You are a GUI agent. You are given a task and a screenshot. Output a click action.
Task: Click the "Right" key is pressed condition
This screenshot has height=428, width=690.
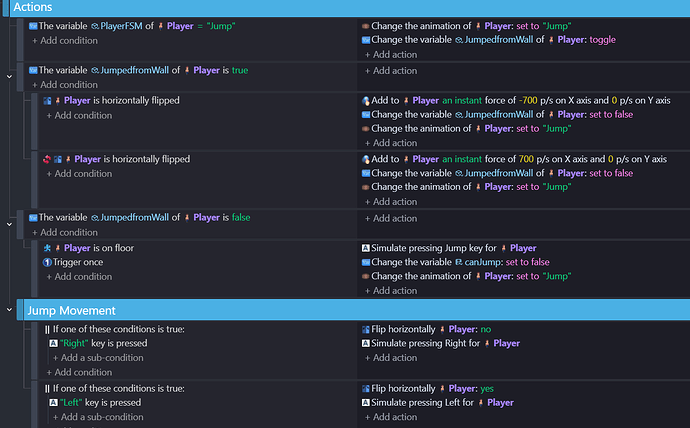click(99, 343)
